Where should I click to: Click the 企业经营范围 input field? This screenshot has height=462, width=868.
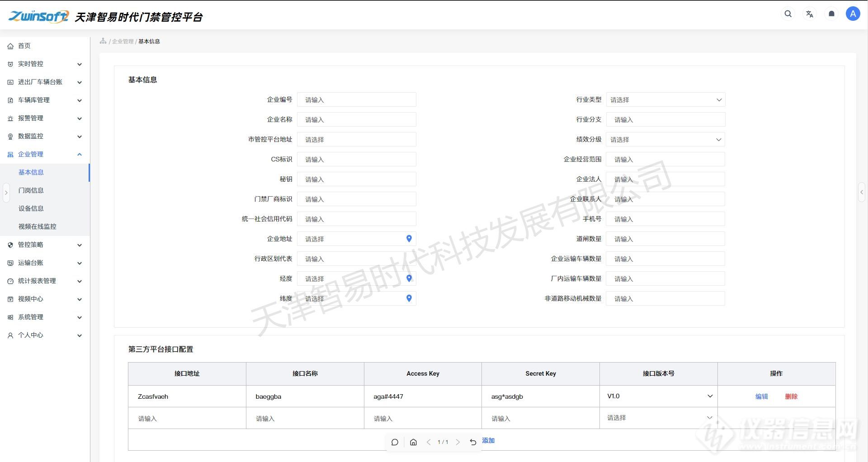click(x=665, y=160)
